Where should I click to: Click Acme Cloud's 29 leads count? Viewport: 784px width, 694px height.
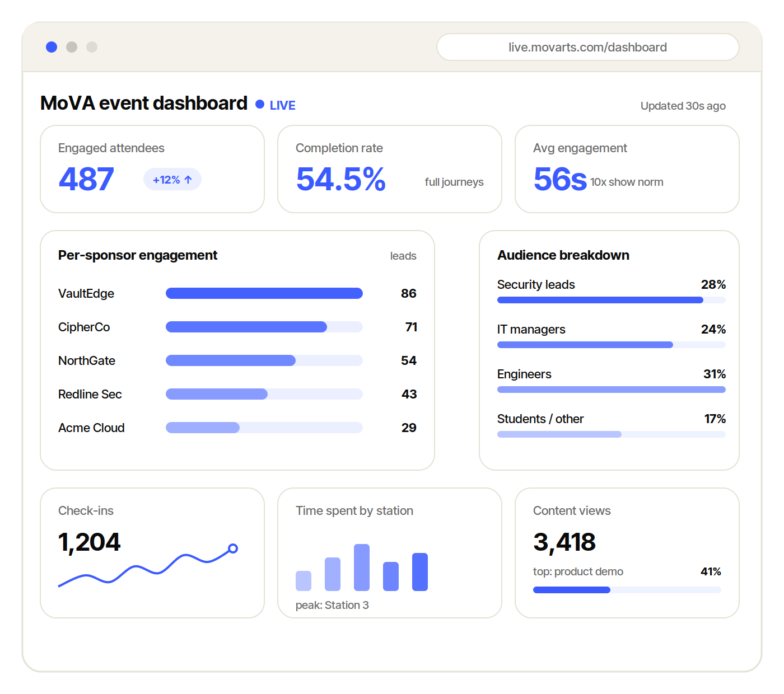[x=409, y=428]
